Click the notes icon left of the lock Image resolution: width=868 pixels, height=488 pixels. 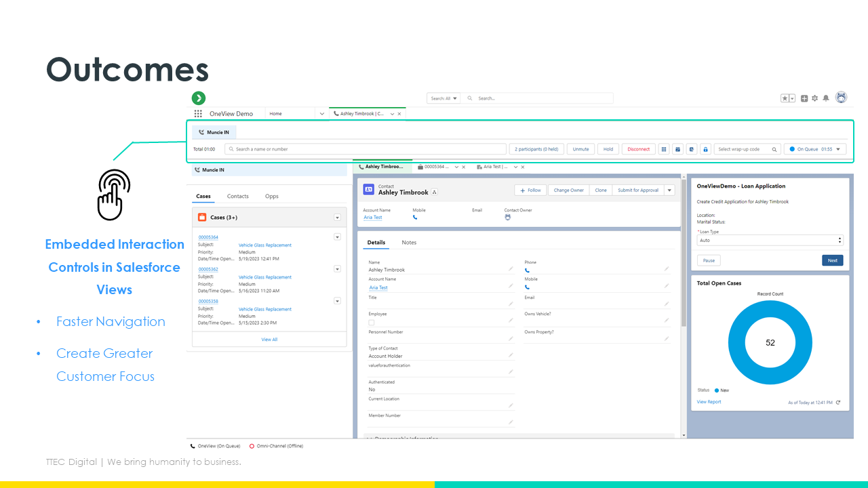692,149
